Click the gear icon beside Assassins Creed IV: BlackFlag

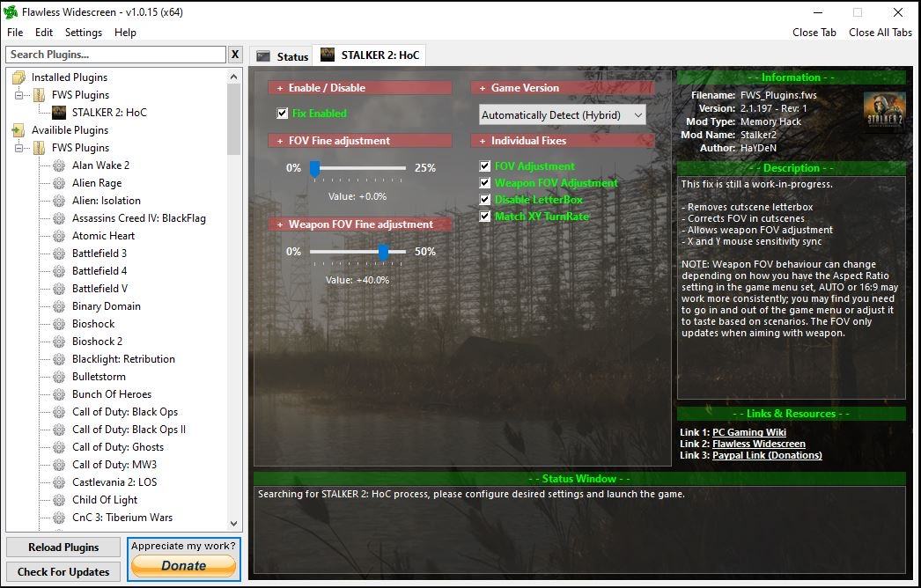click(x=59, y=218)
